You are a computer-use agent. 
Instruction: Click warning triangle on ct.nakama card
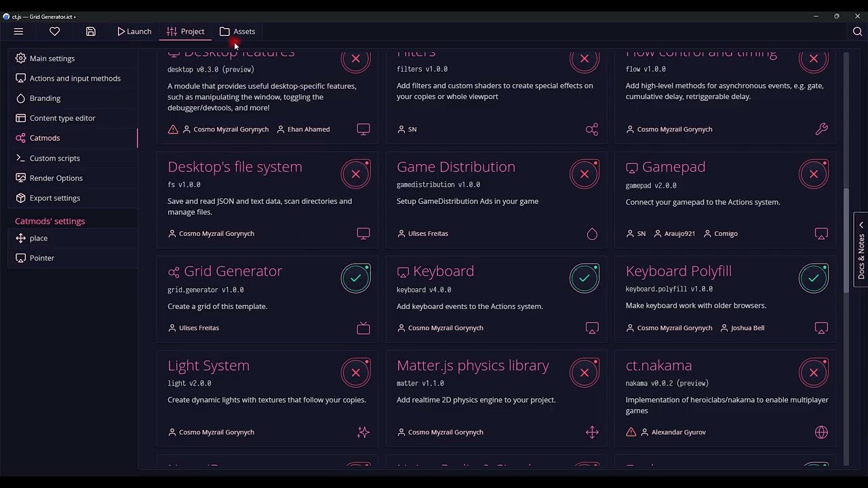(x=631, y=432)
